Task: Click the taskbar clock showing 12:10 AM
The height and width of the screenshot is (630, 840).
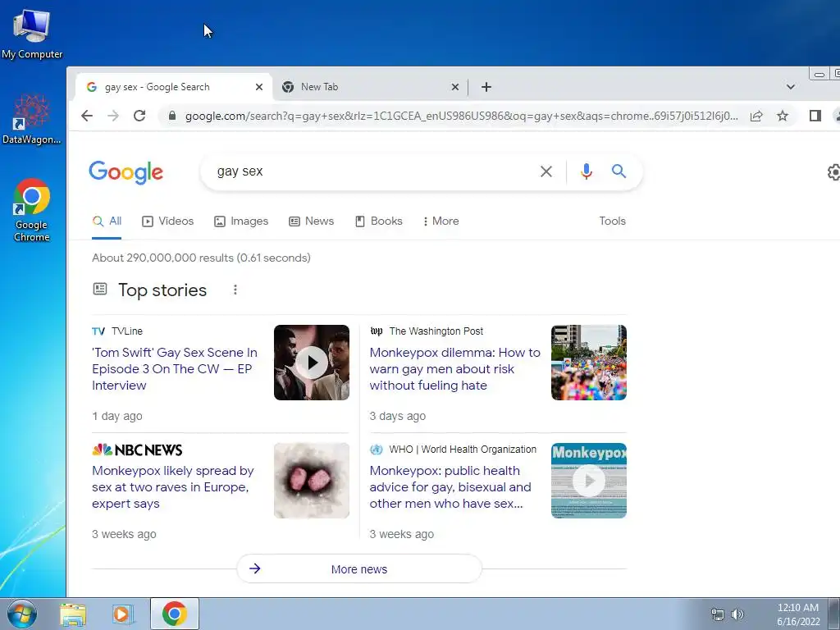Action: (x=797, y=614)
